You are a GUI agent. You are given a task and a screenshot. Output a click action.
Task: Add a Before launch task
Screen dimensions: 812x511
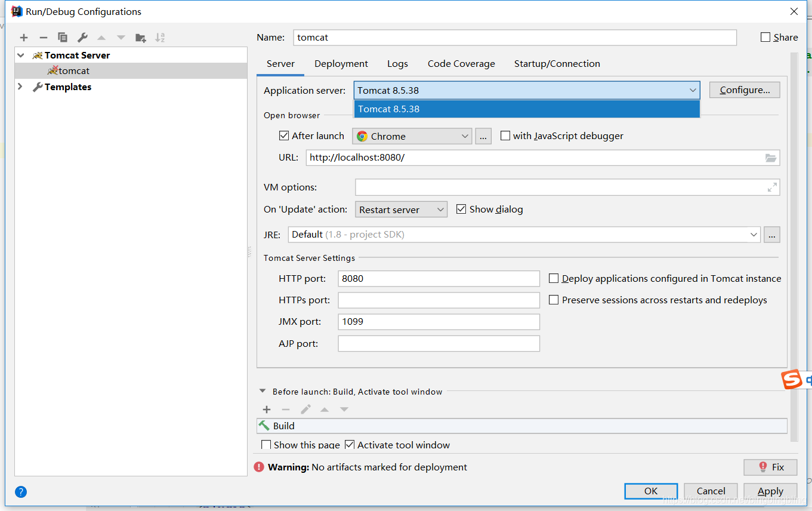(x=267, y=410)
